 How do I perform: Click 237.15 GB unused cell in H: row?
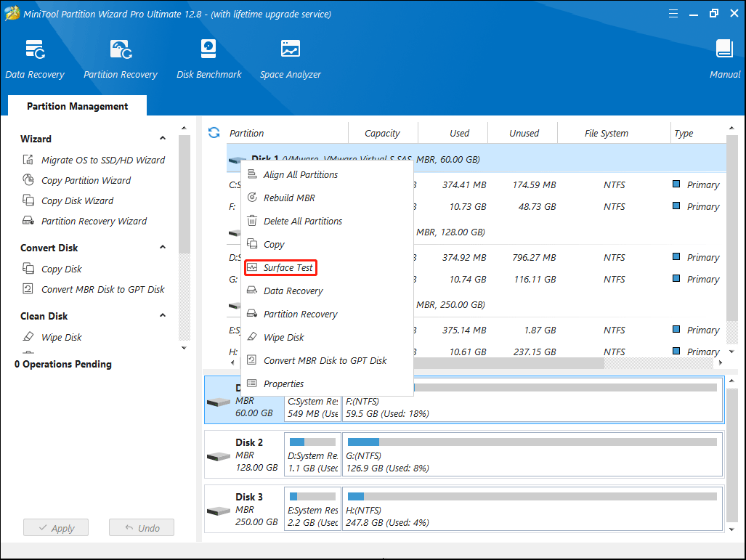(x=535, y=352)
